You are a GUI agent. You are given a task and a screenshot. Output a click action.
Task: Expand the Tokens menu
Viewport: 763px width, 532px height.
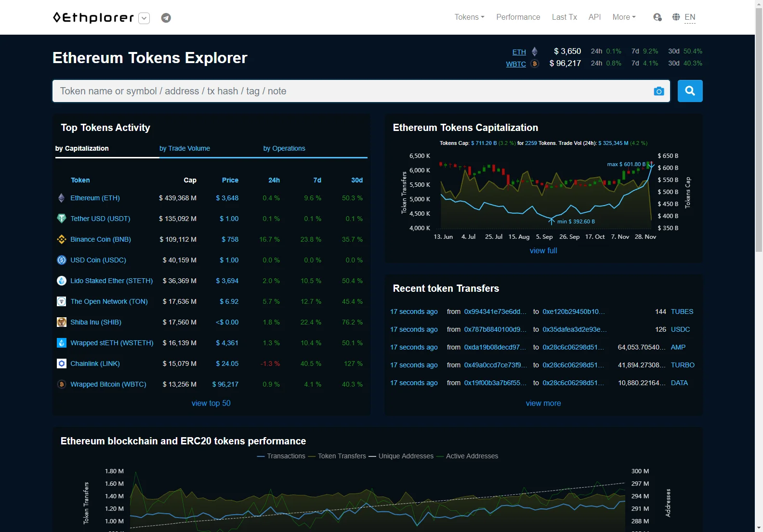pos(469,17)
